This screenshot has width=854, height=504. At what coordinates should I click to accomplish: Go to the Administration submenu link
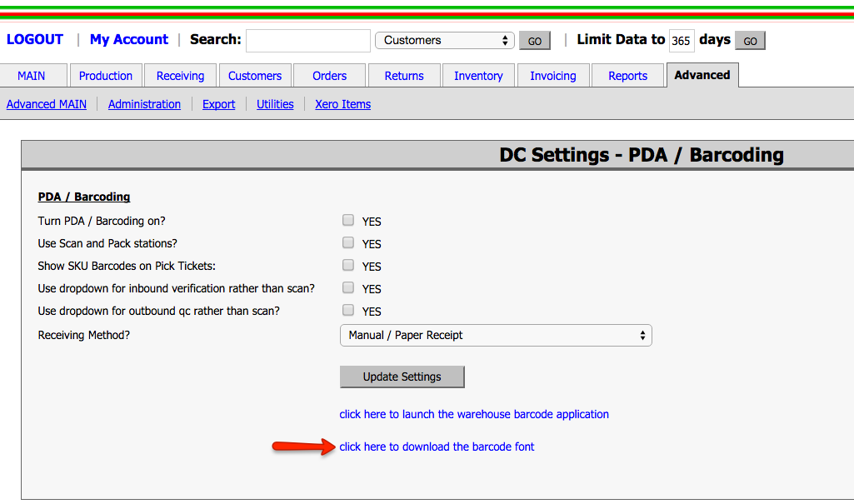coord(144,104)
